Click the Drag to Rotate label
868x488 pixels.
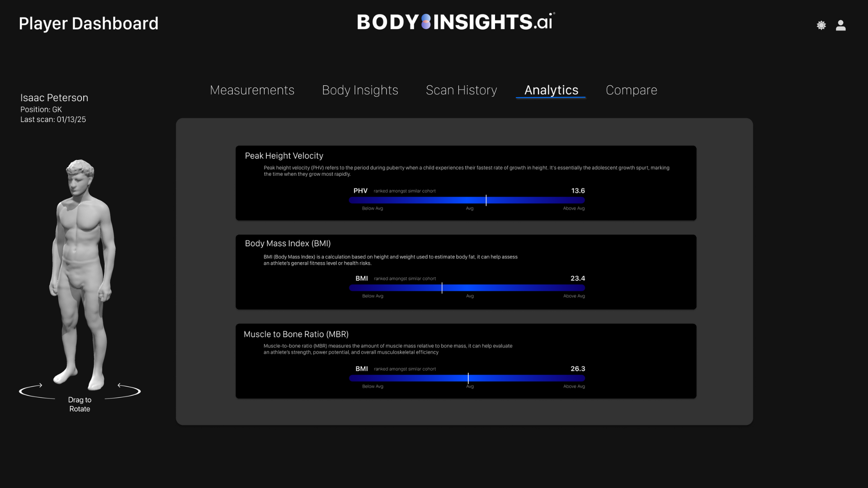tap(80, 404)
